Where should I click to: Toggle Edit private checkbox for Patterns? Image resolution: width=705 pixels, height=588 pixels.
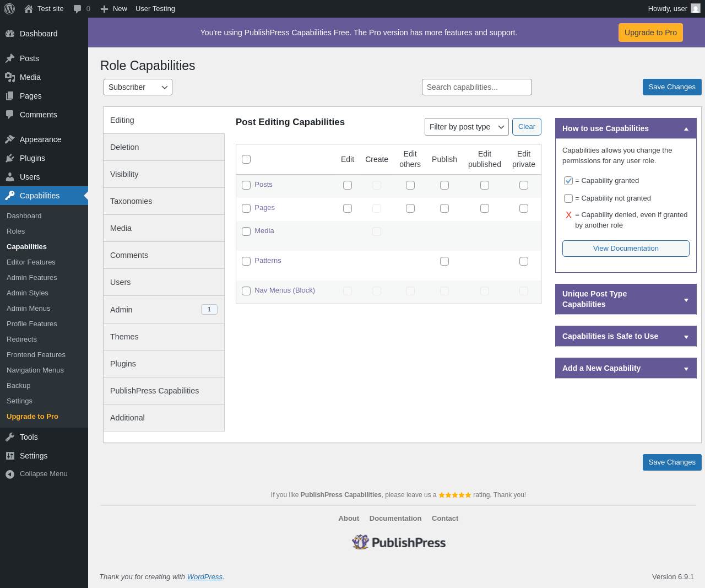point(524,261)
